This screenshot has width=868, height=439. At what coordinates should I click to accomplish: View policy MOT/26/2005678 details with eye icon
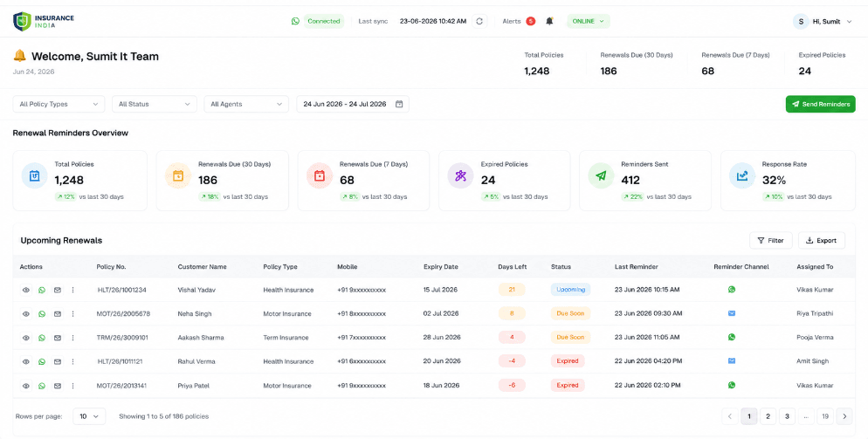(x=26, y=314)
